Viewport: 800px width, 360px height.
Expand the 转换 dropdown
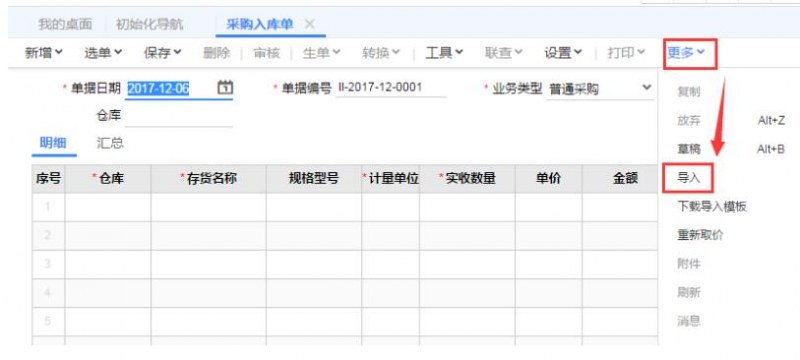click(x=381, y=53)
